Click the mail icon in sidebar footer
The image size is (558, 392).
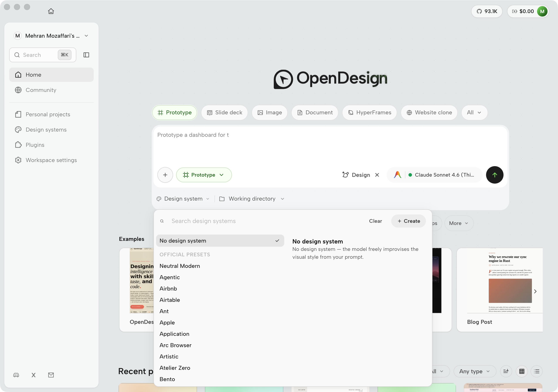pos(51,375)
